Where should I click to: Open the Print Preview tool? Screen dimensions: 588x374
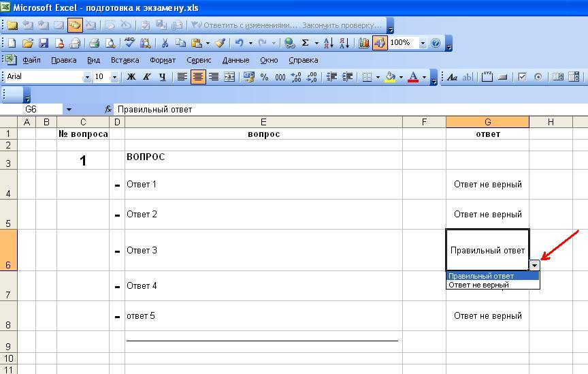pyautogui.click(x=110, y=43)
